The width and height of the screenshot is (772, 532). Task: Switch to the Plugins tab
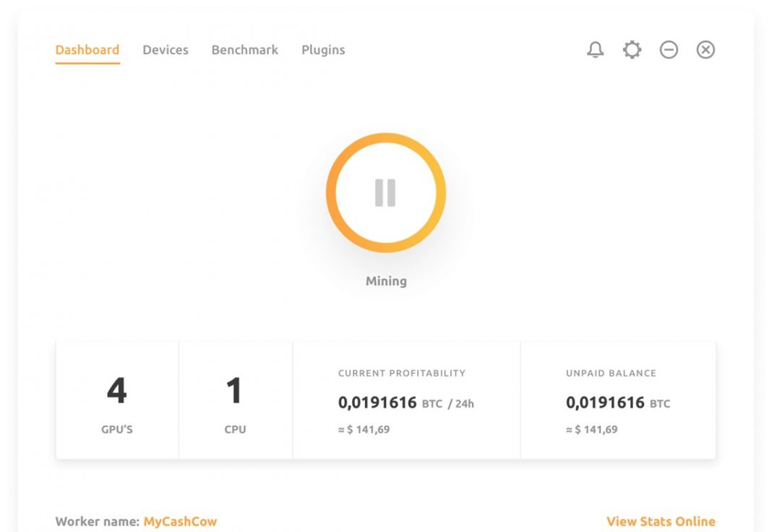coord(323,50)
